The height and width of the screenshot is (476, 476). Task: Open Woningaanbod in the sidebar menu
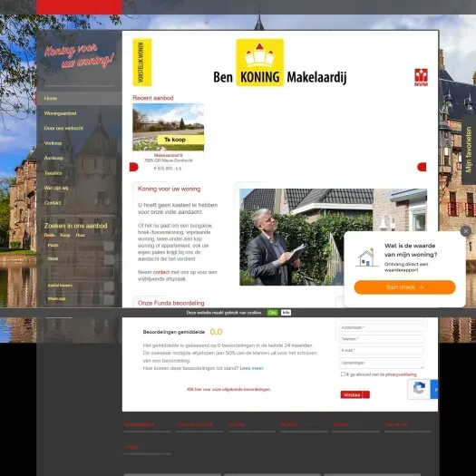point(60,113)
